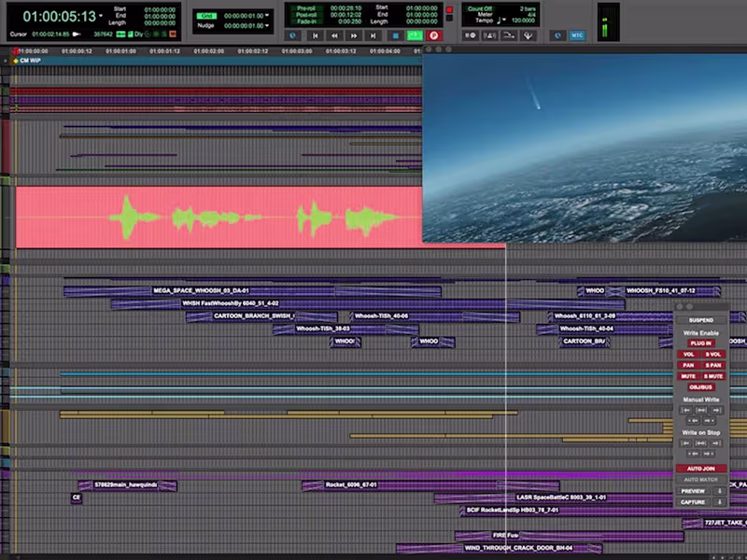Click the Tempo value 120.0000 field

(523, 21)
